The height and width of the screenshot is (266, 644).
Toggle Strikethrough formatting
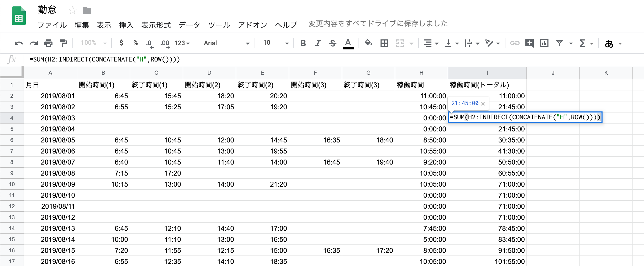pyautogui.click(x=333, y=43)
